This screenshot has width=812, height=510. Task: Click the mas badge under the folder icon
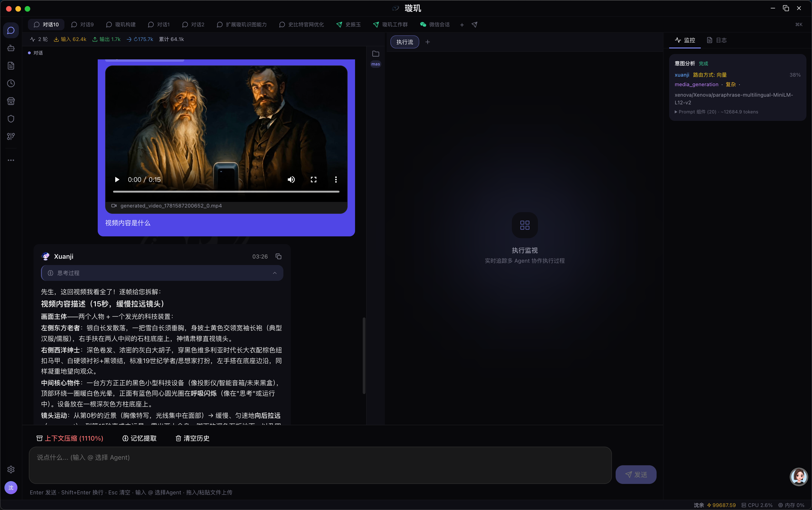click(376, 64)
